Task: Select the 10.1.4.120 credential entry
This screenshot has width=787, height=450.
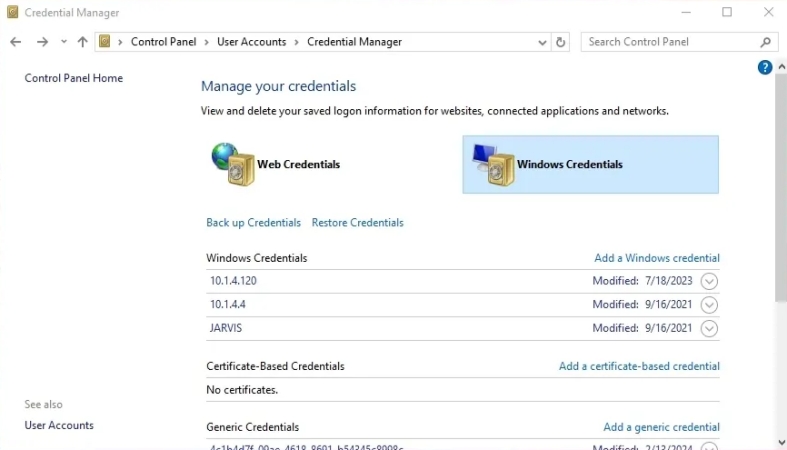Action: [x=462, y=281]
